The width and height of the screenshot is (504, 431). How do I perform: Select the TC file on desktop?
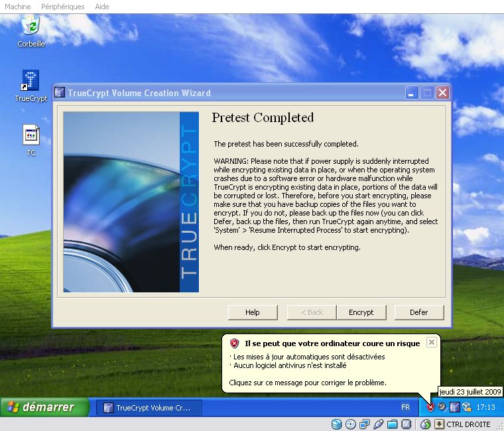tap(31, 140)
